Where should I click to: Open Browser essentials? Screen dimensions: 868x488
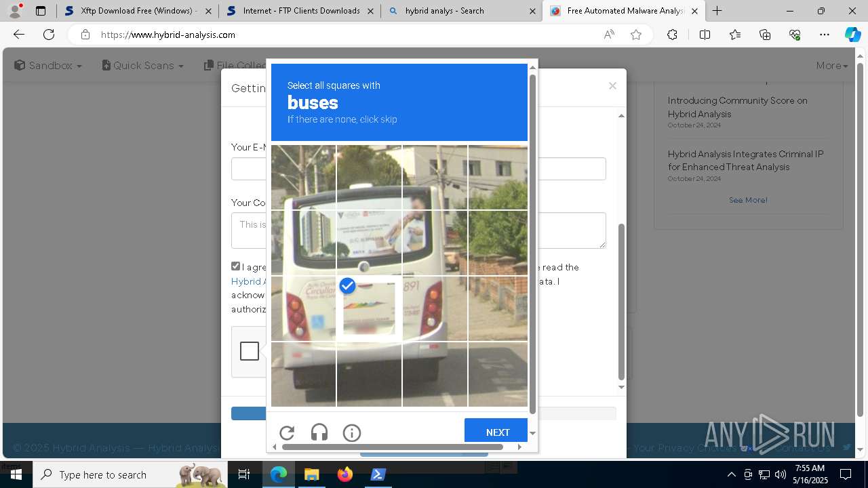795,35
